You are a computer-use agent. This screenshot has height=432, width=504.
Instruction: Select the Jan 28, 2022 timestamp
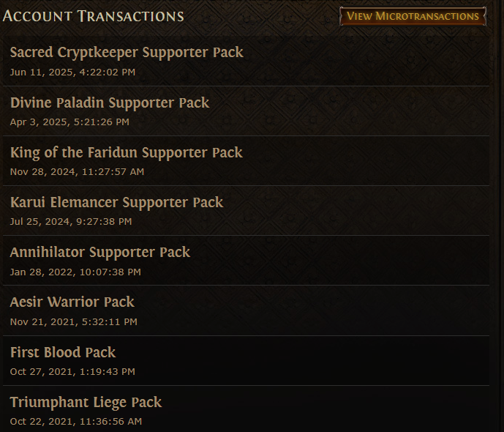[75, 272]
